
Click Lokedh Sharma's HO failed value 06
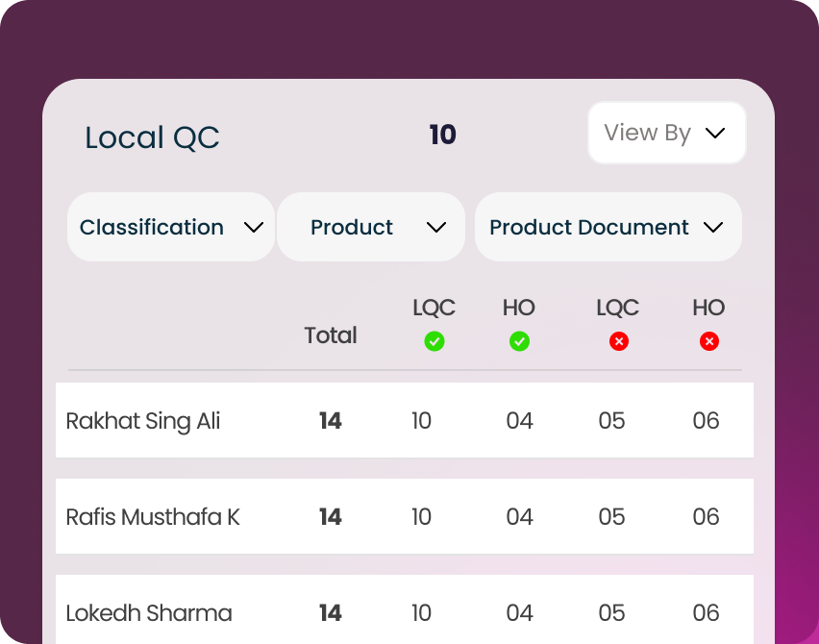pos(706,612)
